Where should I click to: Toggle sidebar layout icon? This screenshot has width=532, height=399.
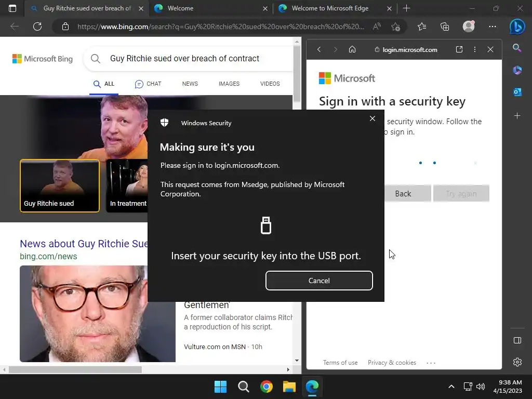point(517,340)
